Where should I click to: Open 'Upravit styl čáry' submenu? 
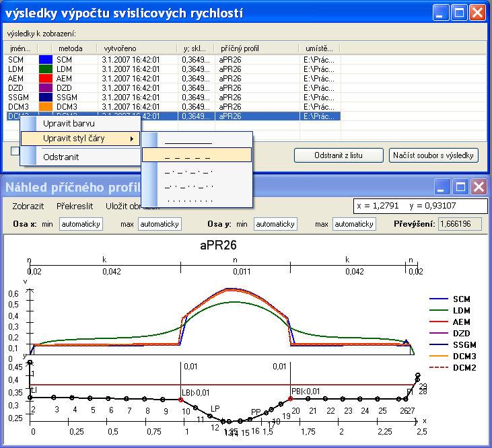point(80,139)
